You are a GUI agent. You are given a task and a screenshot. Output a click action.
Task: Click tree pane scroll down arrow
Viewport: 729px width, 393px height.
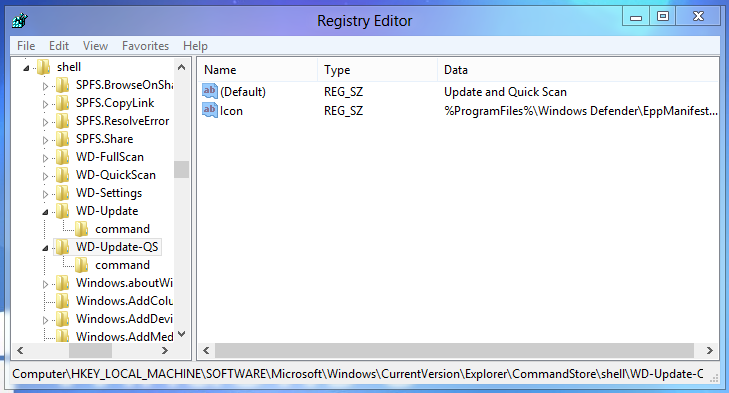(182, 334)
